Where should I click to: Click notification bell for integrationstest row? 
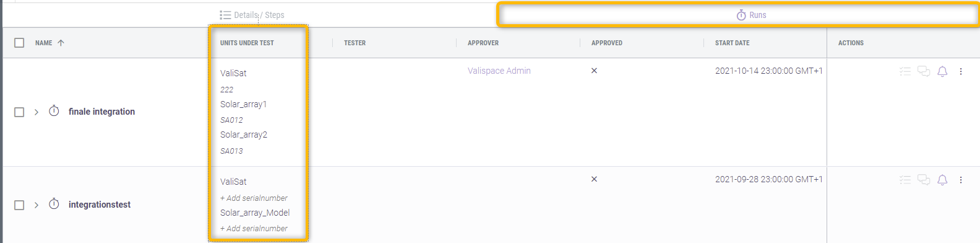click(x=942, y=180)
